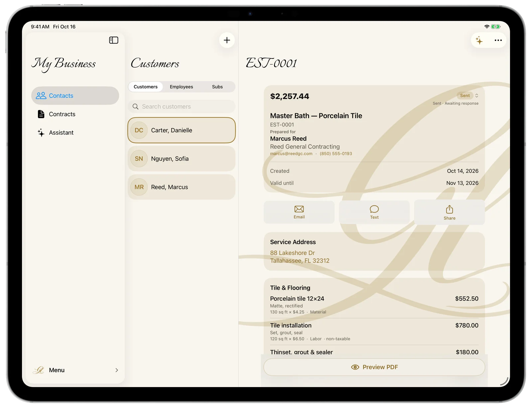Viewport: 532px width, 408px height.
Task: Switch to the Subs segment
Action: point(217,87)
